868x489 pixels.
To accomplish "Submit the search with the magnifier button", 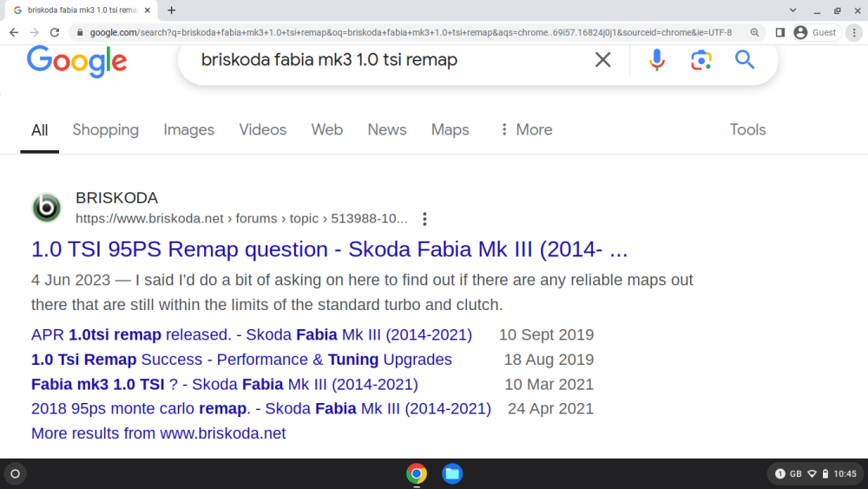I will (x=745, y=59).
